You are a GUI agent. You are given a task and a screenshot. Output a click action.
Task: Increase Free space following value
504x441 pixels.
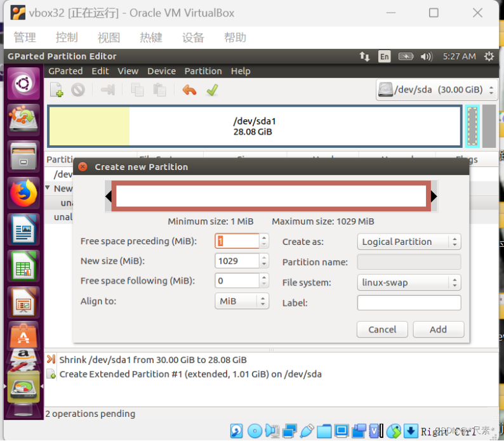pos(264,278)
